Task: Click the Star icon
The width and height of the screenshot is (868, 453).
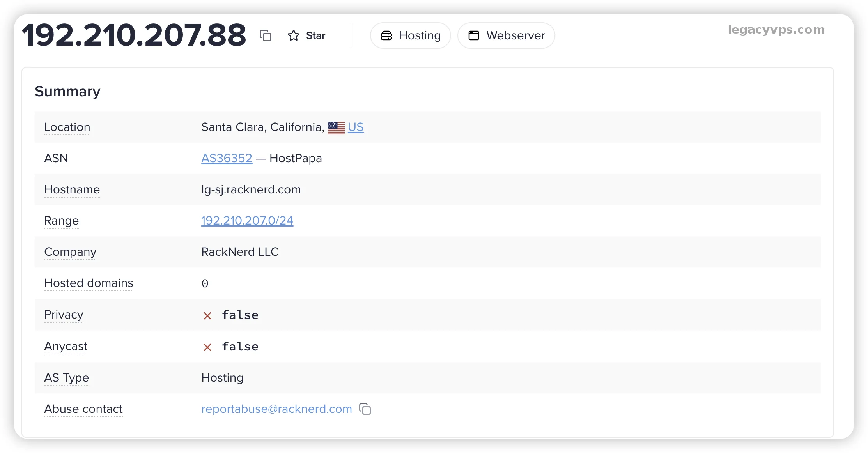Action: pos(293,35)
